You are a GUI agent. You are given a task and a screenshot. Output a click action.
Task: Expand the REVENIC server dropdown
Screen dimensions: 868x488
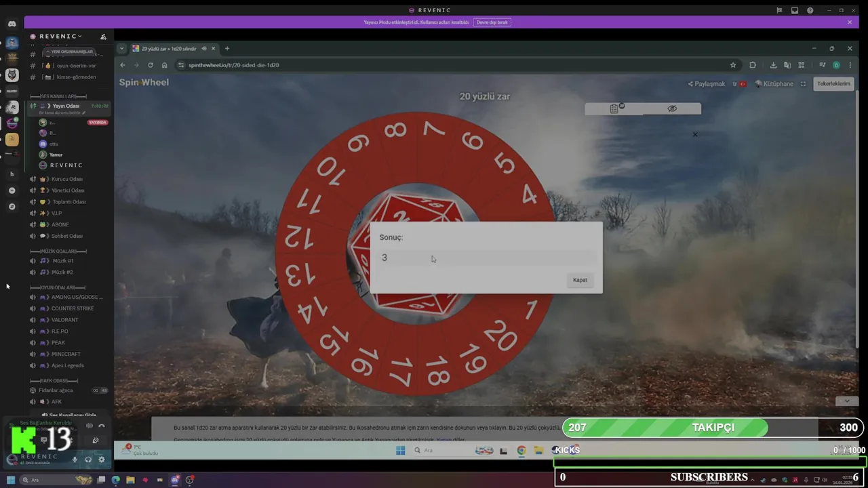pos(60,36)
